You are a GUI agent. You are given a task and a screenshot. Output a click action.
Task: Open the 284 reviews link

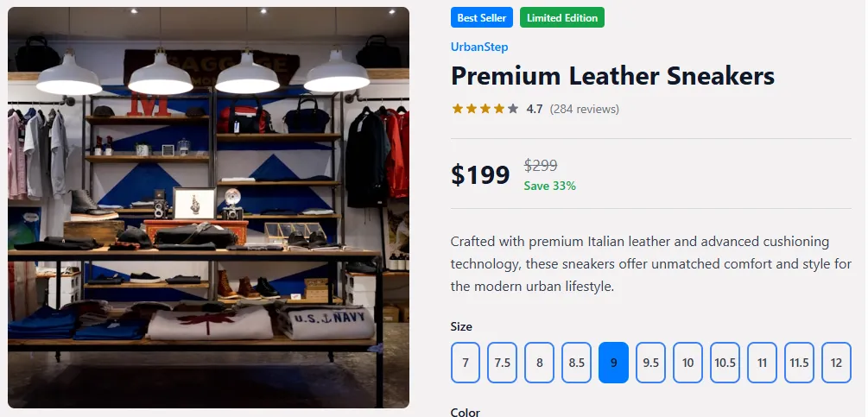pyautogui.click(x=584, y=109)
